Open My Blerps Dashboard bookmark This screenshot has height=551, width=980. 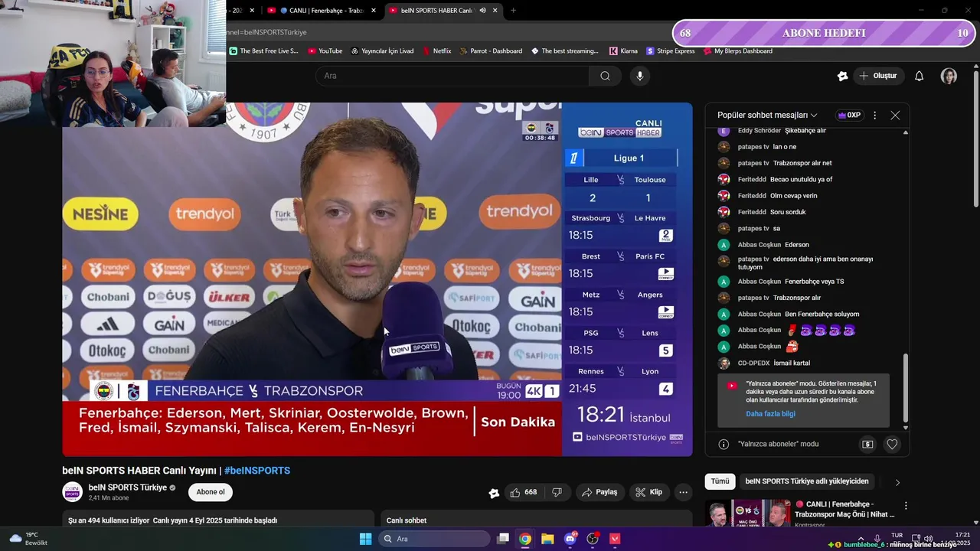[x=738, y=51]
